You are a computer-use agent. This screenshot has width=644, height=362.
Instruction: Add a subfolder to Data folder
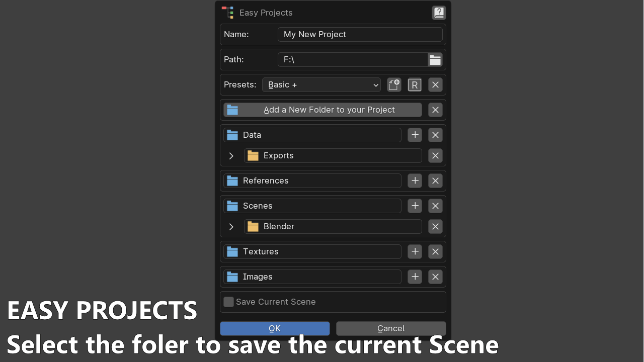click(415, 135)
